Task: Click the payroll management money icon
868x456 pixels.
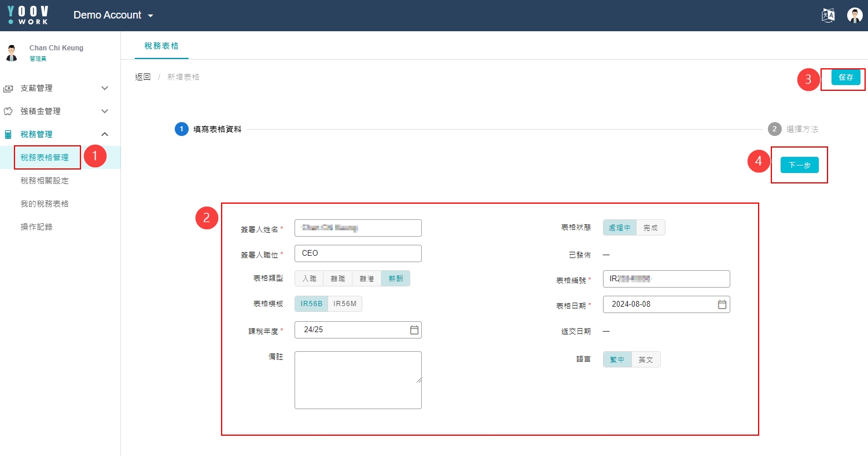Action: pyautogui.click(x=8, y=89)
